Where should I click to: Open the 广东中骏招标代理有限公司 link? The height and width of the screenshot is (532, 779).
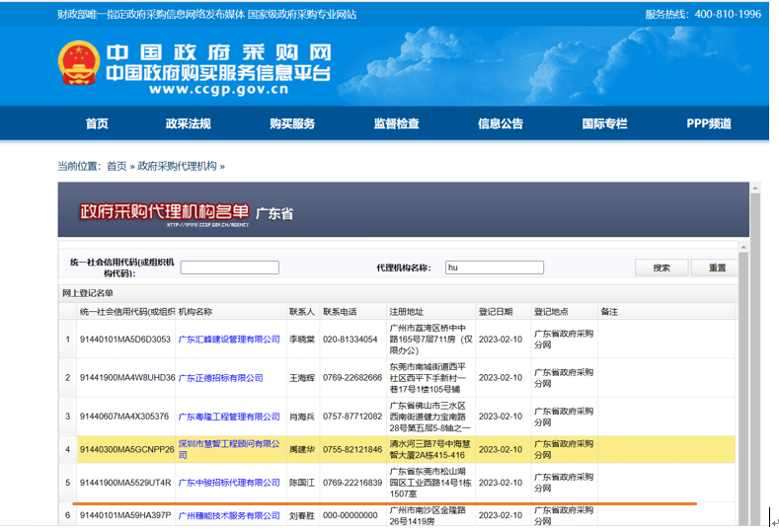pyautogui.click(x=229, y=483)
